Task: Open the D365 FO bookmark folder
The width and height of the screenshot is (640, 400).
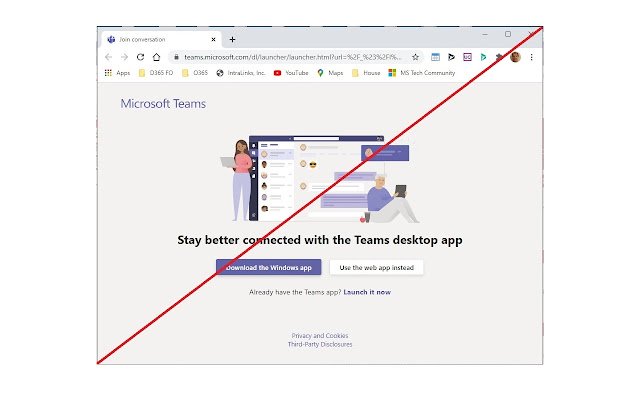Action: point(156,73)
